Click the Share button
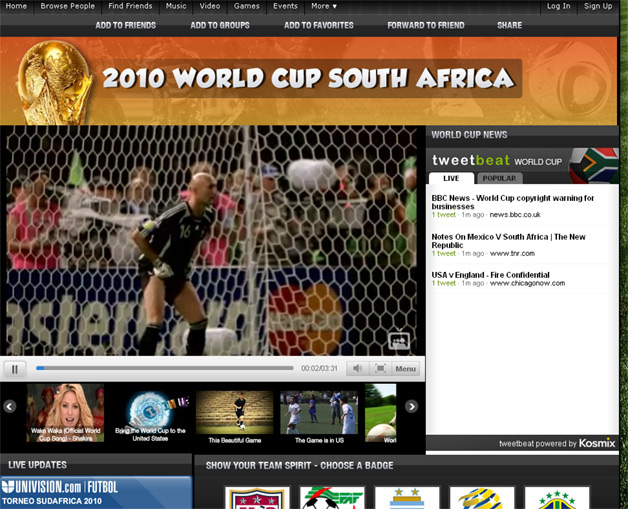This screenshot has width=628, height=509. click(509, 25)
